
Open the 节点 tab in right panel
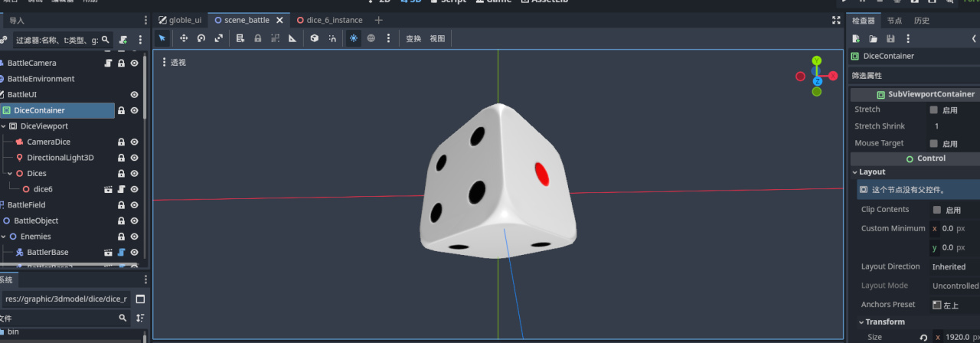[894, 21]
